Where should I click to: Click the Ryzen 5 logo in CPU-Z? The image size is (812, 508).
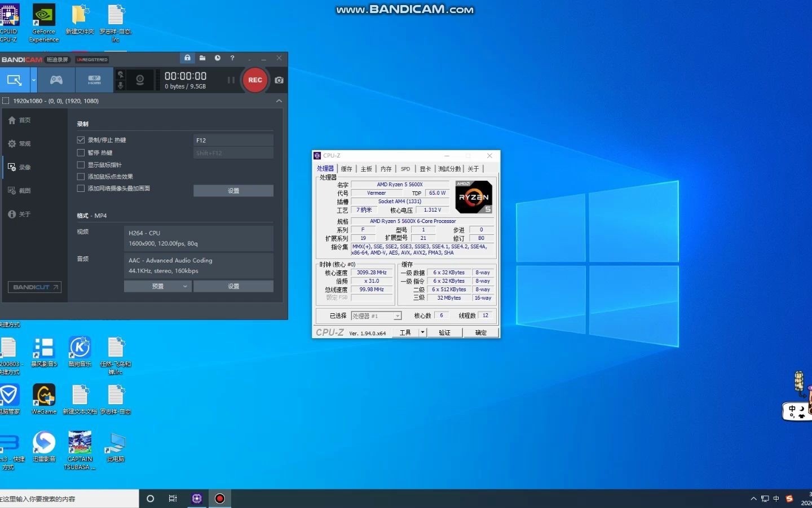click(474, 197)
